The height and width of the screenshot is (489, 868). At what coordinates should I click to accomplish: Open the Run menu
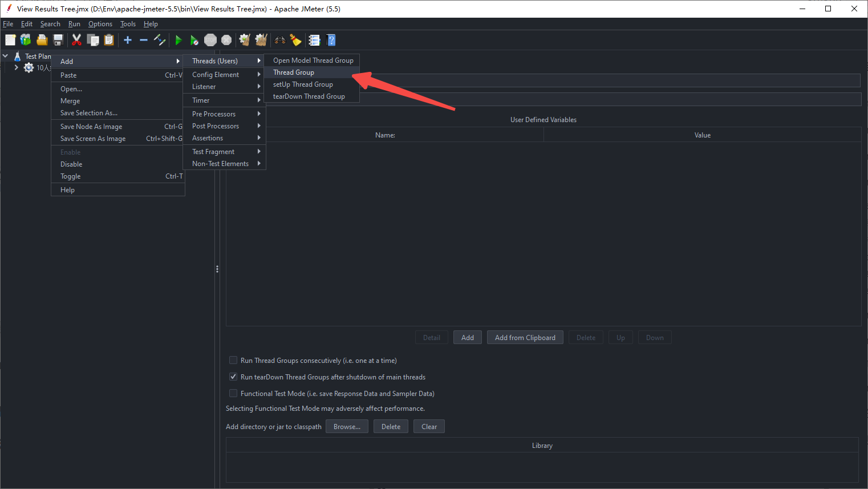(74, 24)
